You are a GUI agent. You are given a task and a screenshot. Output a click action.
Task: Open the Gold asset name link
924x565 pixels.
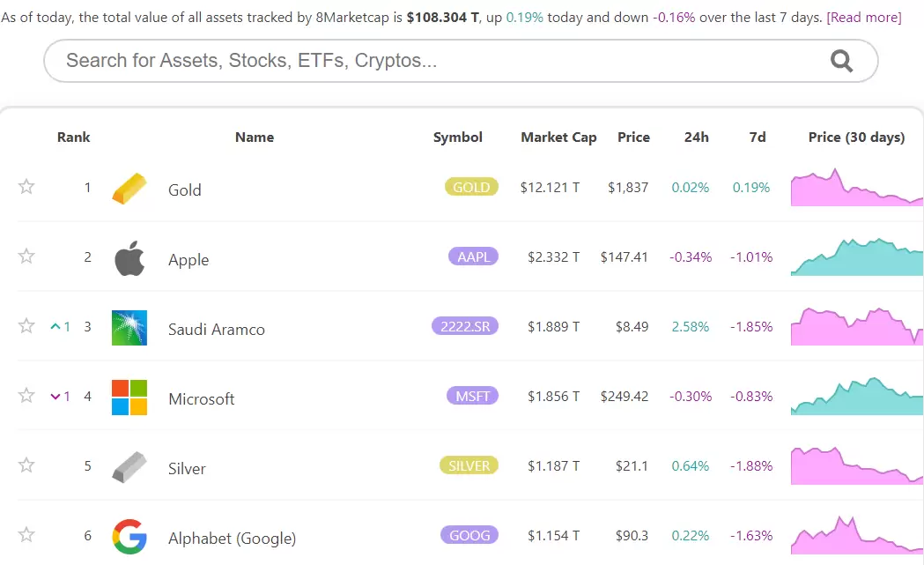pyautogui.click(x=184, y=190)
